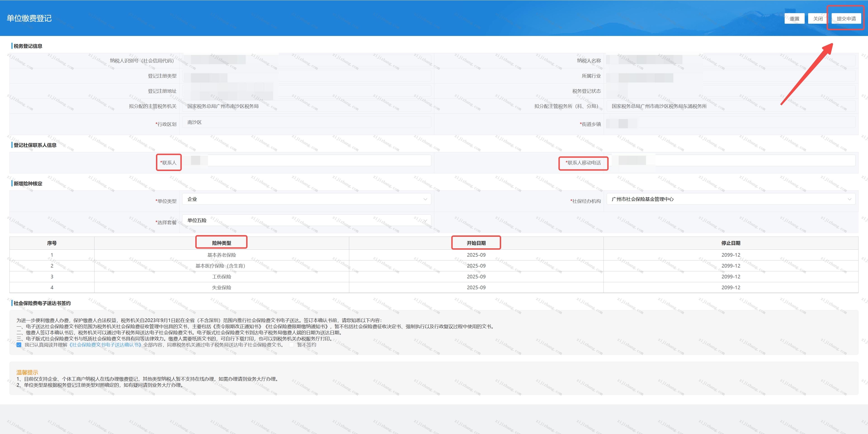Click the 纳税人识别号 field
868x434 pixels.
pos(307,60)
